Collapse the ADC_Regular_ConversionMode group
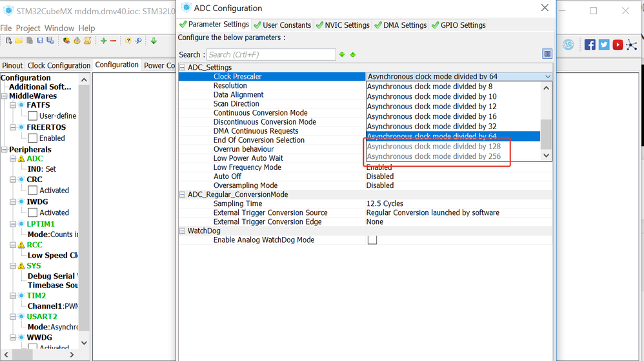The height and width of the screenshot is (361, 644). click(x=183, y=194)
